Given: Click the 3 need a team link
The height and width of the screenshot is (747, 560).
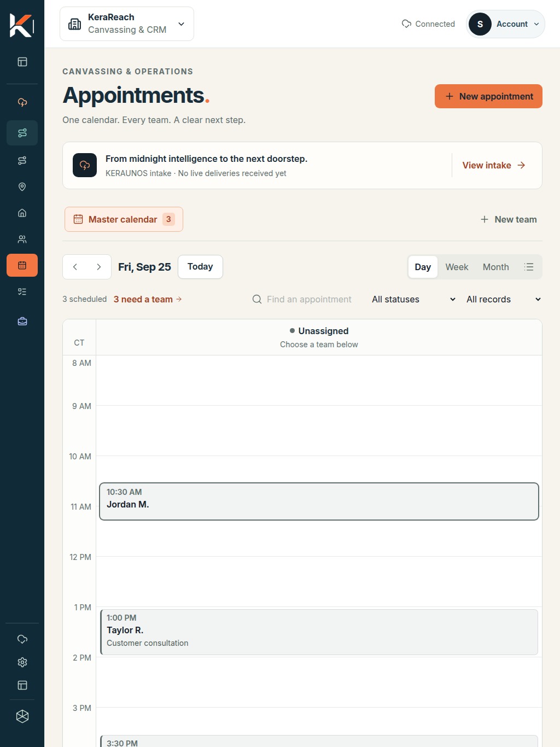Looking at the screenshot, I should pos(148,299).
